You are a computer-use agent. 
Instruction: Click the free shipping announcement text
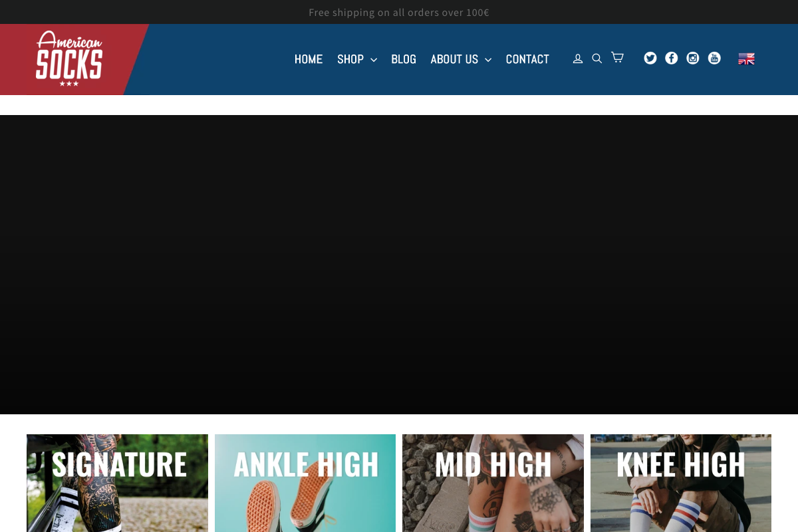(399, 12)
